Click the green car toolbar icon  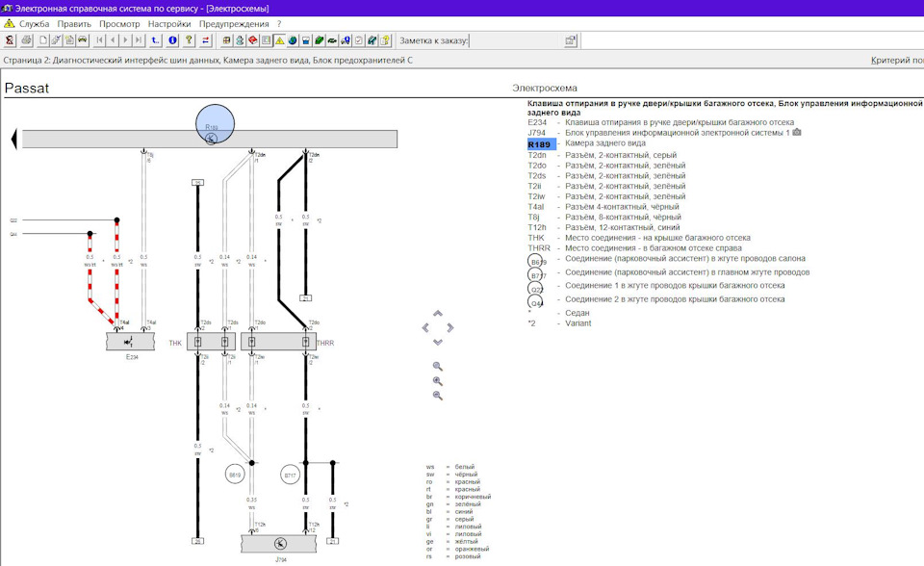point(332,40)
